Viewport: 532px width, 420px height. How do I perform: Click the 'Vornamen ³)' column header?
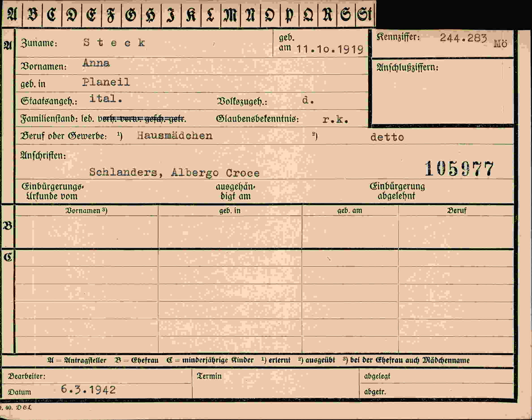point(86,210)
